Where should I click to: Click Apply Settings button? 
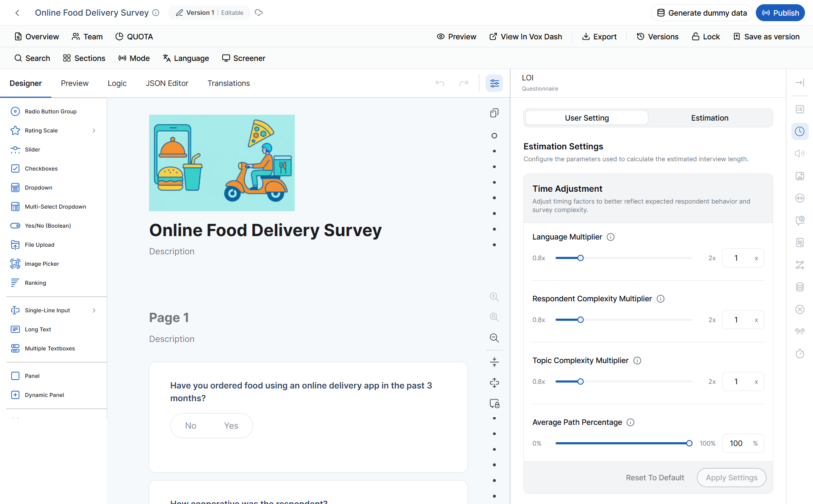pos(731,478)
